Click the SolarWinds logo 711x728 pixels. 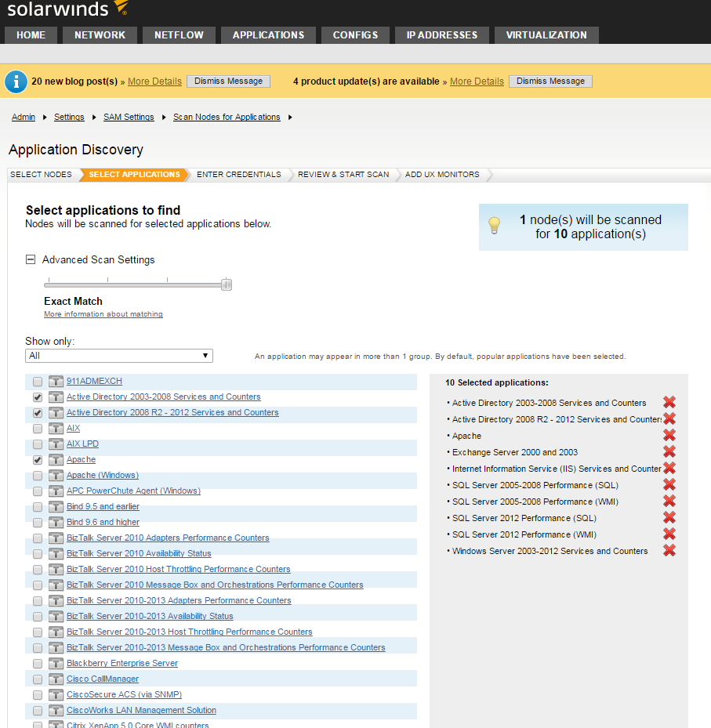[67, 9]
